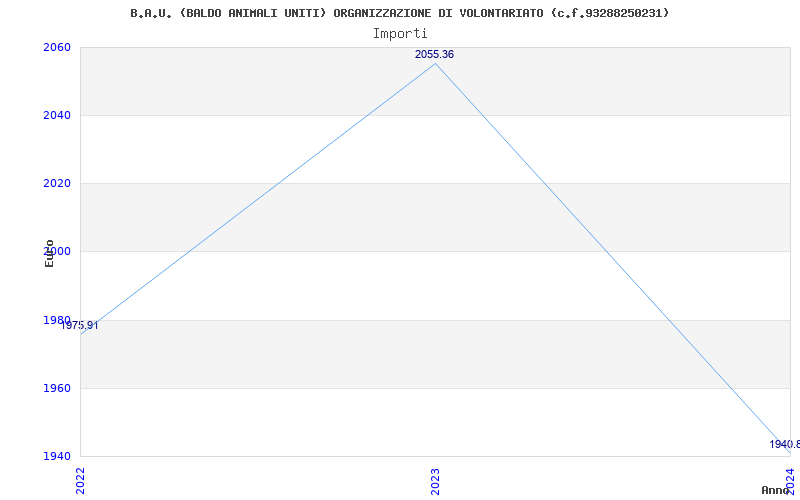The image size is (800, 500).
Task: Click the 2060 y-axis value
Action: (57, 47)
